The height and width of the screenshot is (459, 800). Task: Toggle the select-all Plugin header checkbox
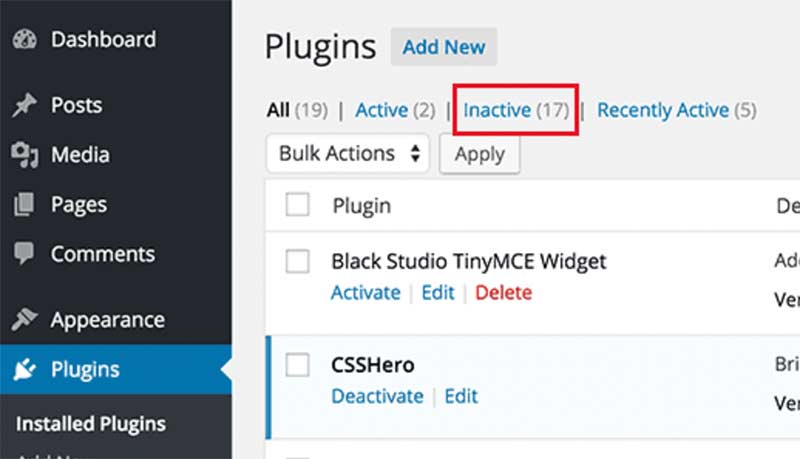[297, 205]
